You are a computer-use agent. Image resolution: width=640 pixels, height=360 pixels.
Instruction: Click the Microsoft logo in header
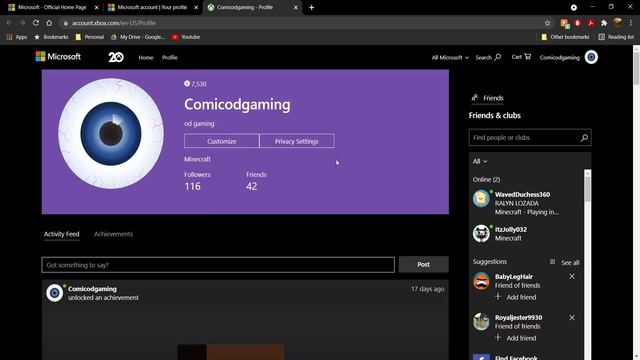click(x=58, y=57)
